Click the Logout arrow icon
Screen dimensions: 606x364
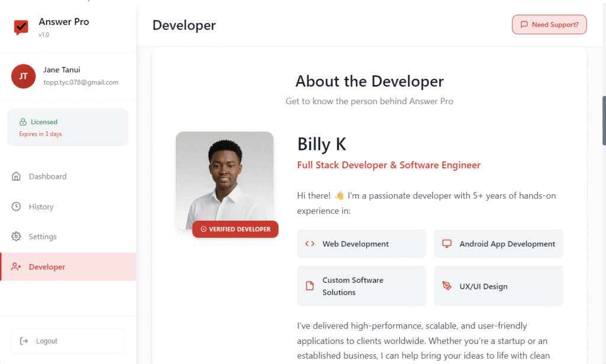pyautogui.click(x=24, y=341)
